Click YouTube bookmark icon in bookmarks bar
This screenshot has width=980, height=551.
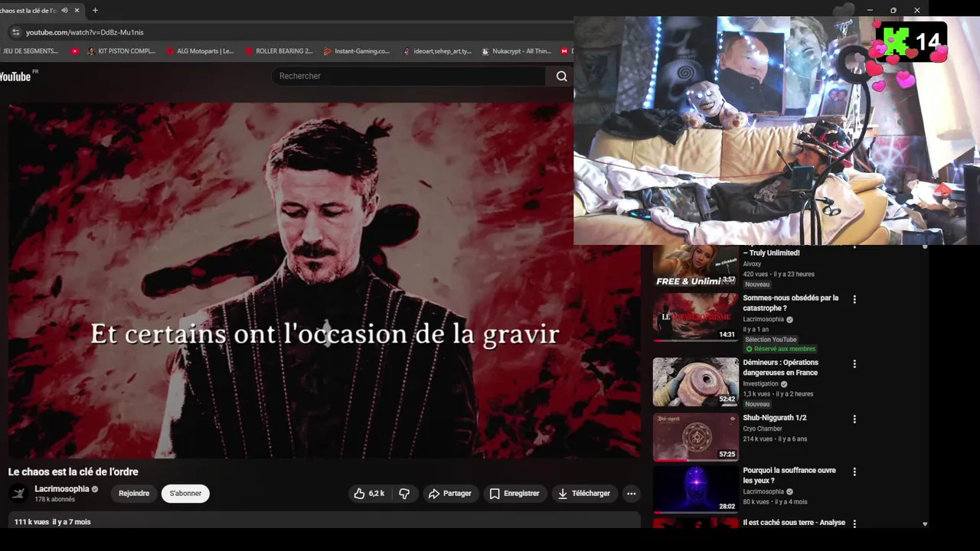[74, 51]
